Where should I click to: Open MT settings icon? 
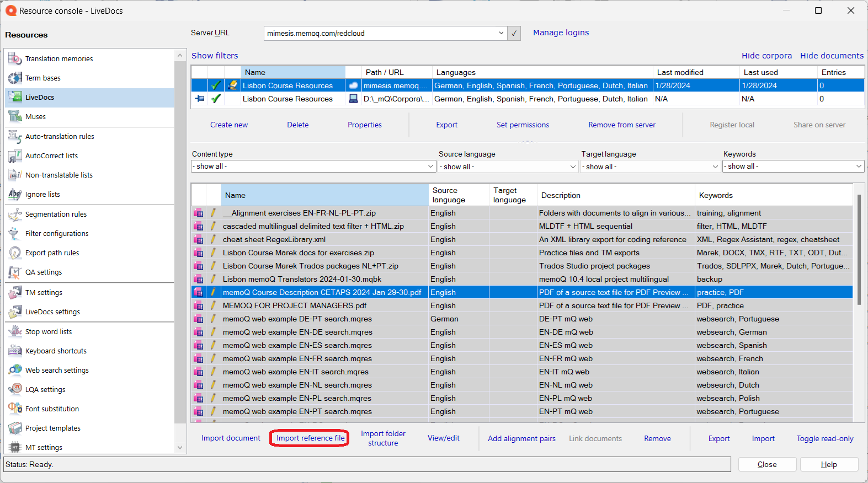point(15,447)
